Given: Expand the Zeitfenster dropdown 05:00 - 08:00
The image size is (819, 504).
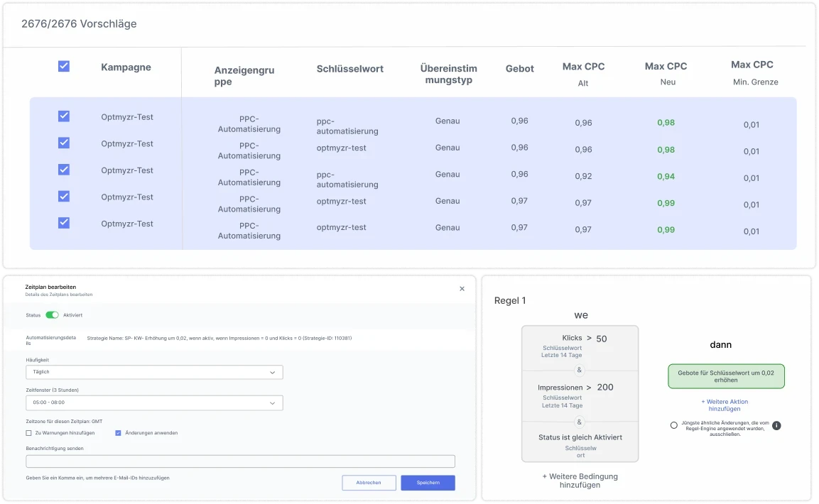Looking at the screenshot, I should 154,402.
